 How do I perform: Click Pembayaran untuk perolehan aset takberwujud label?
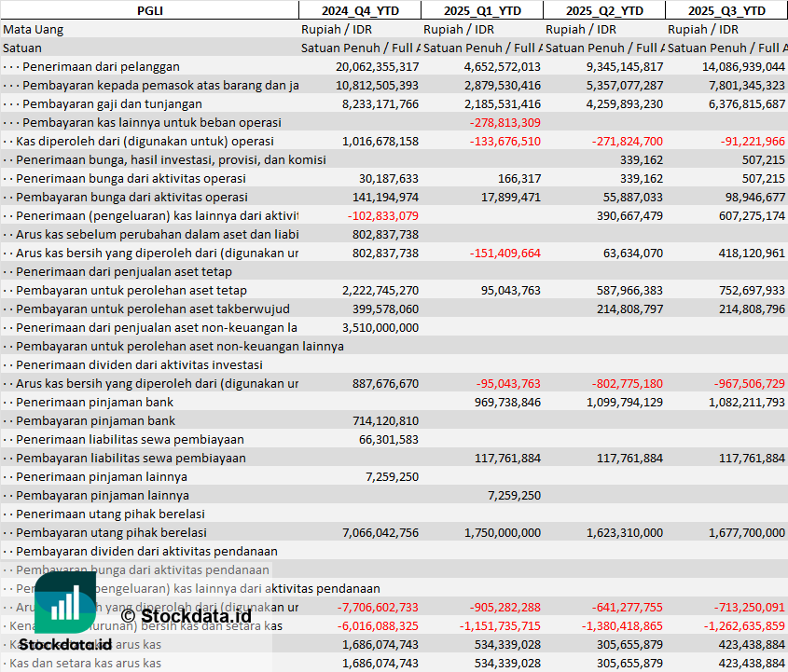click(153, 309)
